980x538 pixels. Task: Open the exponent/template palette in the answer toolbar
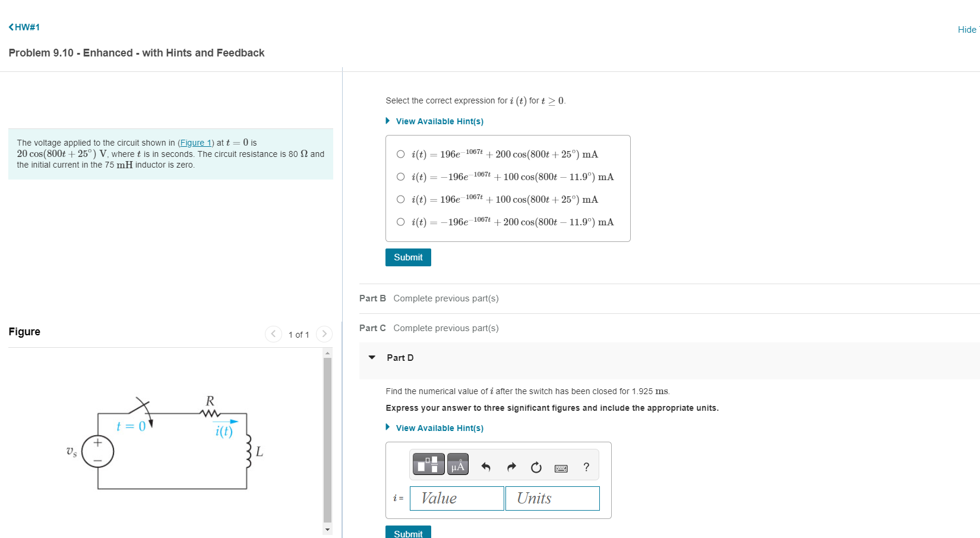coord(428,464)
